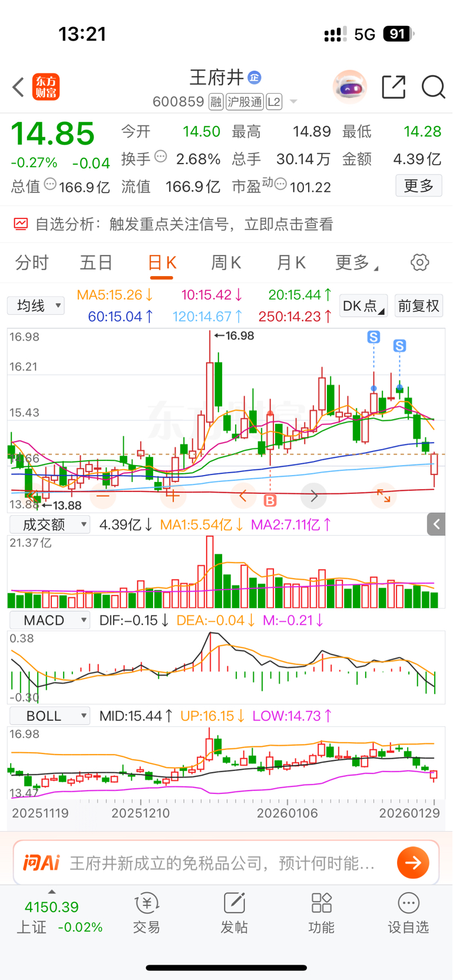Tap MA5:15.26 moving average value
This screenshot has height=980, width=453.
click(x=115, y=294)
